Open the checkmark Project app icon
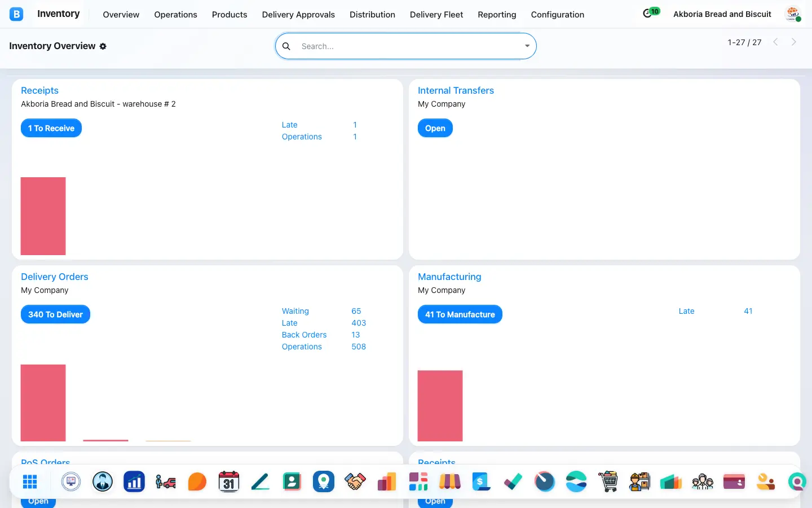The height and width of the screenshot is (508, 812). click(513, 481)
